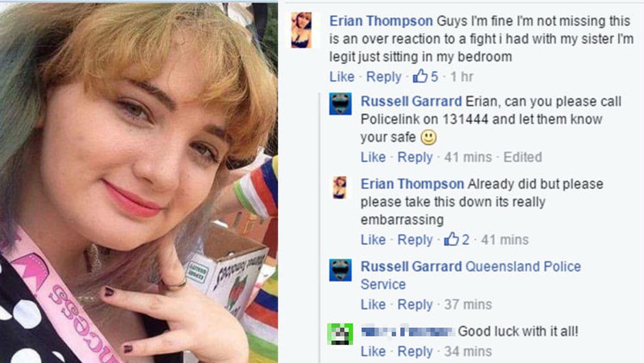Click Russell Garrard's avatar beside Queensland Police Service
The width and height of the screenshot is (644, 363).
pyautogui.click(x=341, y=270)
